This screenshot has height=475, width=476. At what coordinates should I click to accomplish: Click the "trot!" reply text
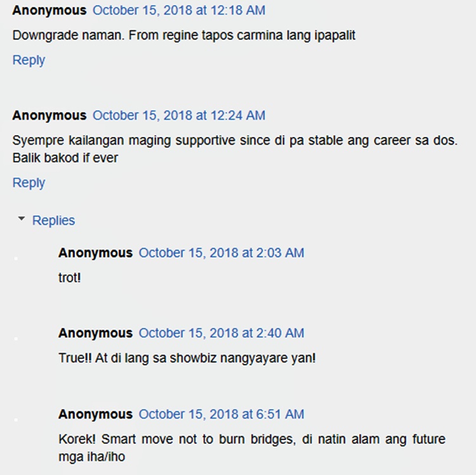[x=70, y=278]
